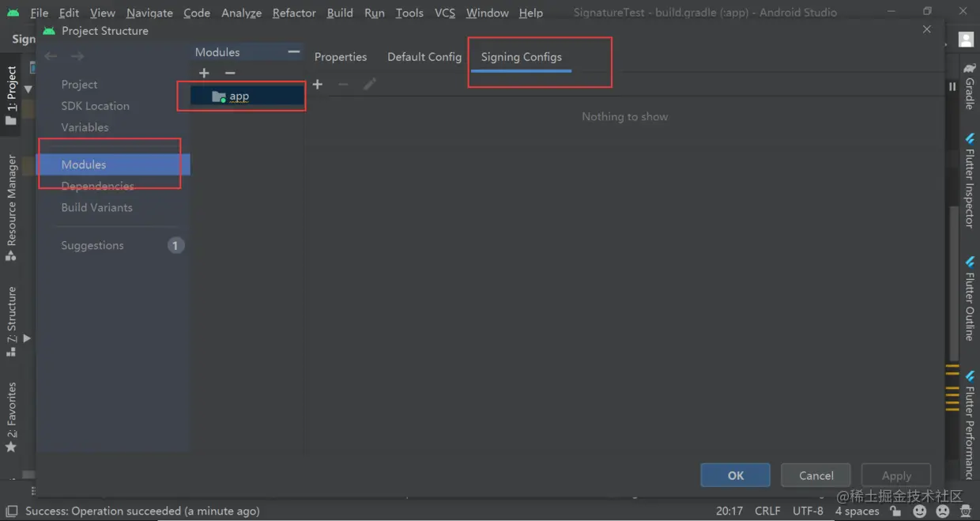This screenshot has height=521, width=980.
Task: Open the Window menu
Action: coord(488,13)
